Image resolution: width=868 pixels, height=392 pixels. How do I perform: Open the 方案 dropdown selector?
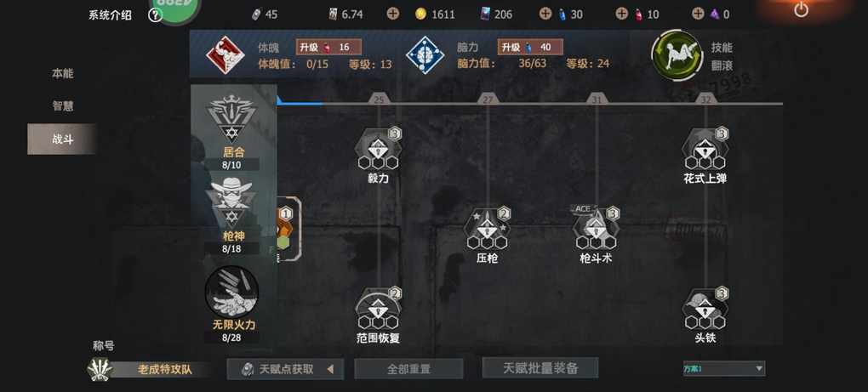(724, 368)
